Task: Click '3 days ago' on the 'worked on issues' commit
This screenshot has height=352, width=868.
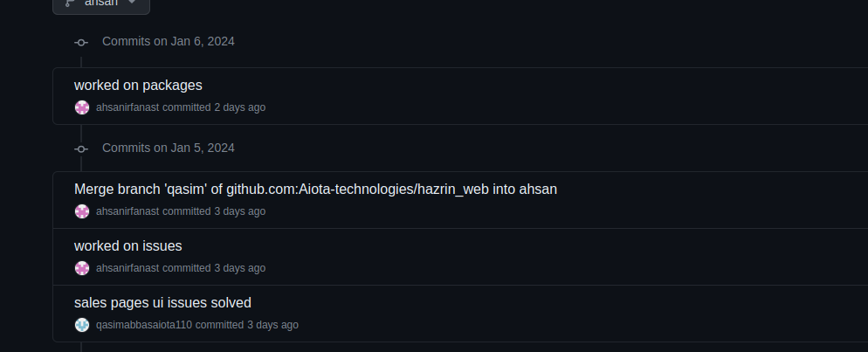Action: click(239, 268)
